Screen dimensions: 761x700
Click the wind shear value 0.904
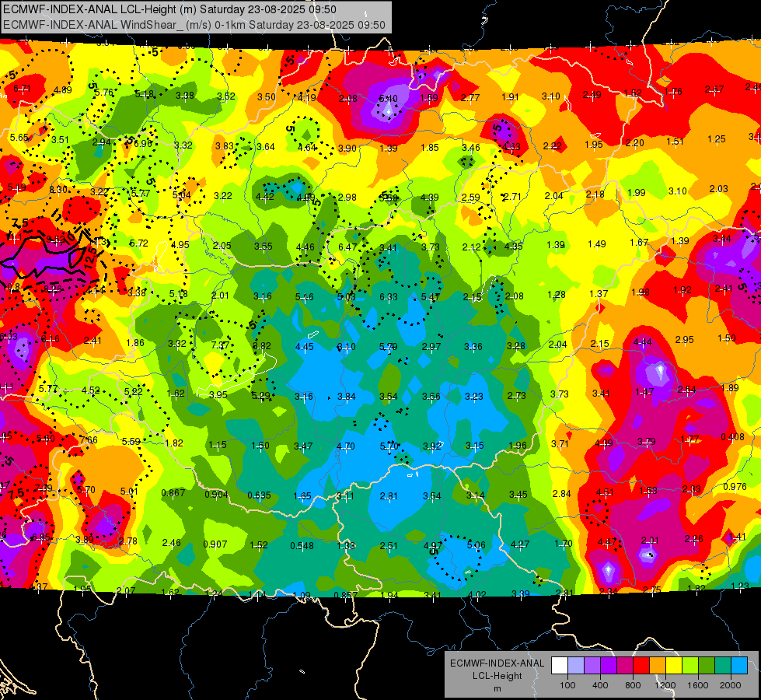pyautogui.click(x=216, y=495)
